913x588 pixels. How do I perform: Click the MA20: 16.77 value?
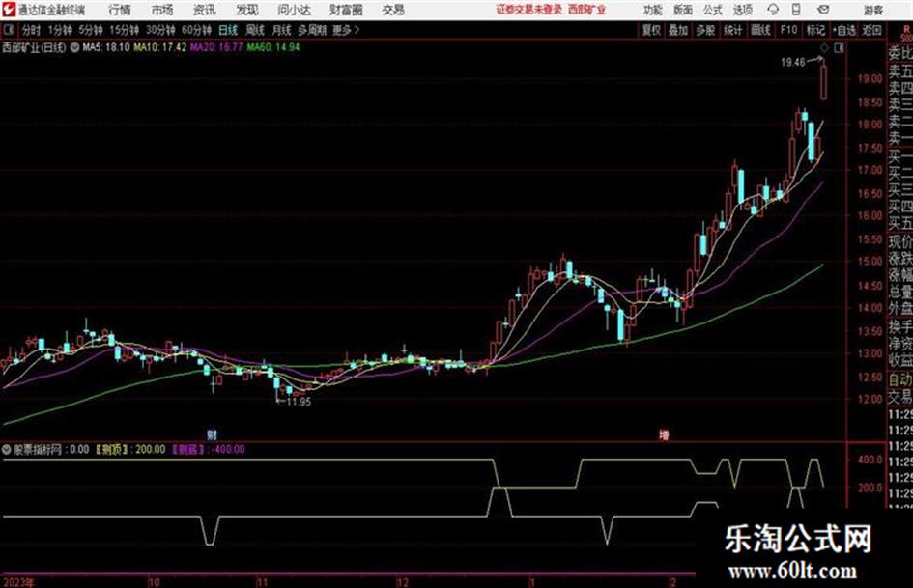(216, 47)
